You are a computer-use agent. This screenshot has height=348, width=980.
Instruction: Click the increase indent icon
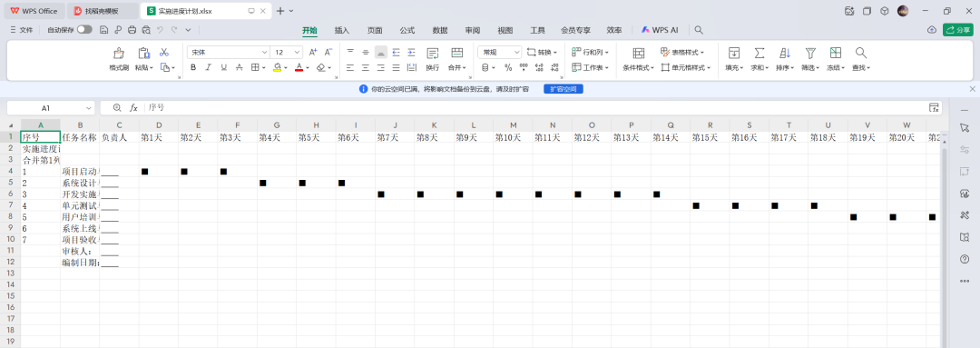click(x=411, y=53)
